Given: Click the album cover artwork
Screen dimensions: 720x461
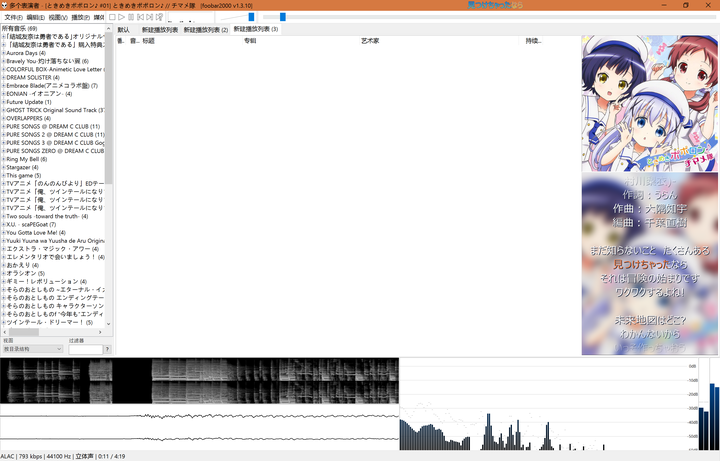Looking at the screenshot, I should (x=649, y=103).
